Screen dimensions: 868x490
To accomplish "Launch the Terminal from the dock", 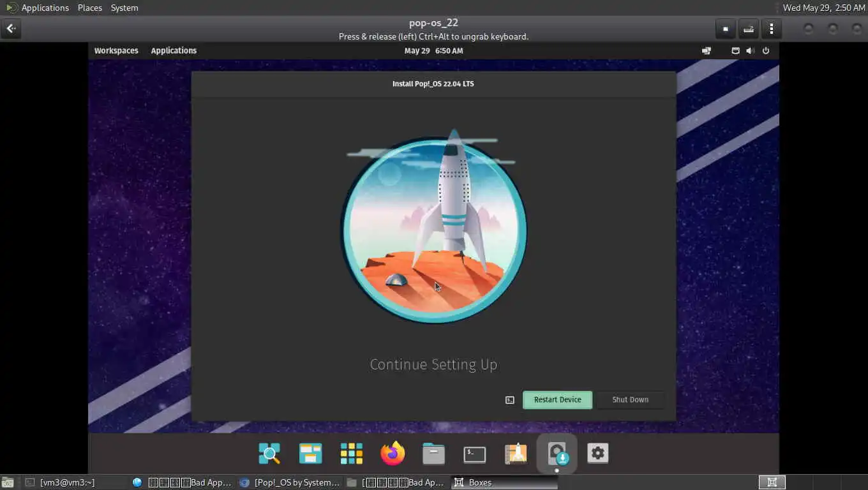I will click(x=474, y=454).
